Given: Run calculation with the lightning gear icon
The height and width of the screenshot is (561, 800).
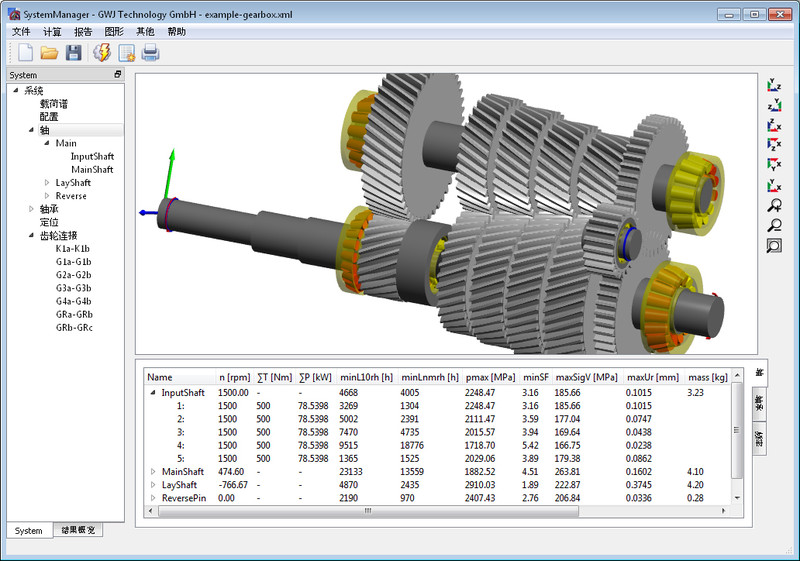Looking at the screenshot, I should click(101, 53).
